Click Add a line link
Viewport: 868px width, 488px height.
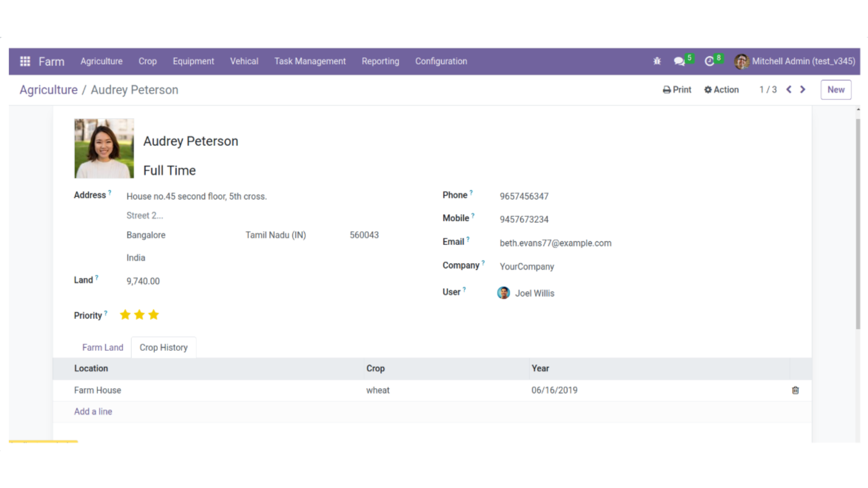[93, 412]
